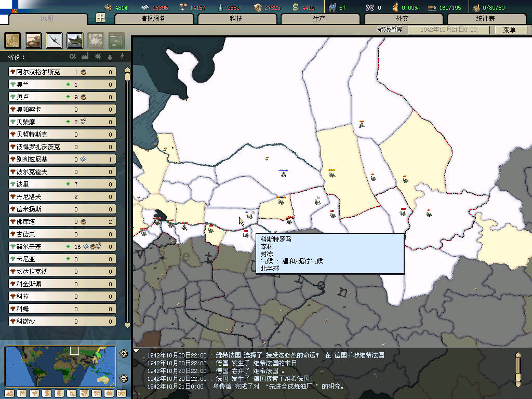Click the plus icon beside the 地图 tab
532x399 pixels.
101,18
